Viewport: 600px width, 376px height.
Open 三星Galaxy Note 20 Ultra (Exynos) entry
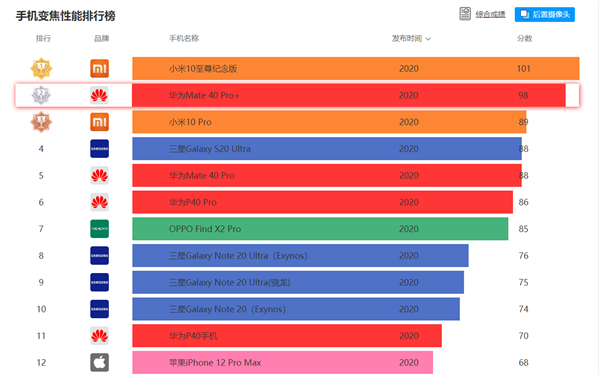click(238, 256)
